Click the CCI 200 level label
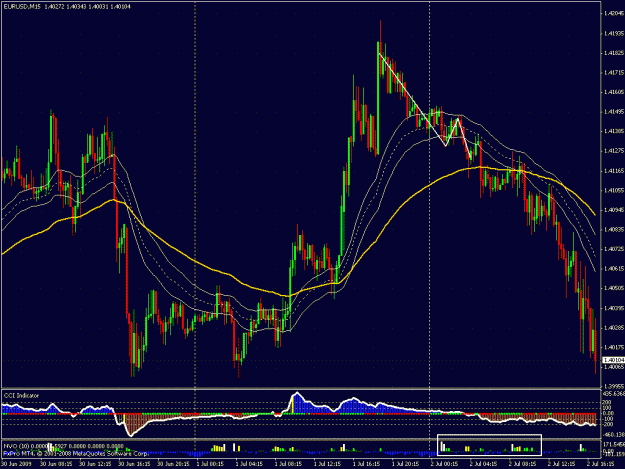The height and width of the screenshot is (469, 625). coord(608,402)
